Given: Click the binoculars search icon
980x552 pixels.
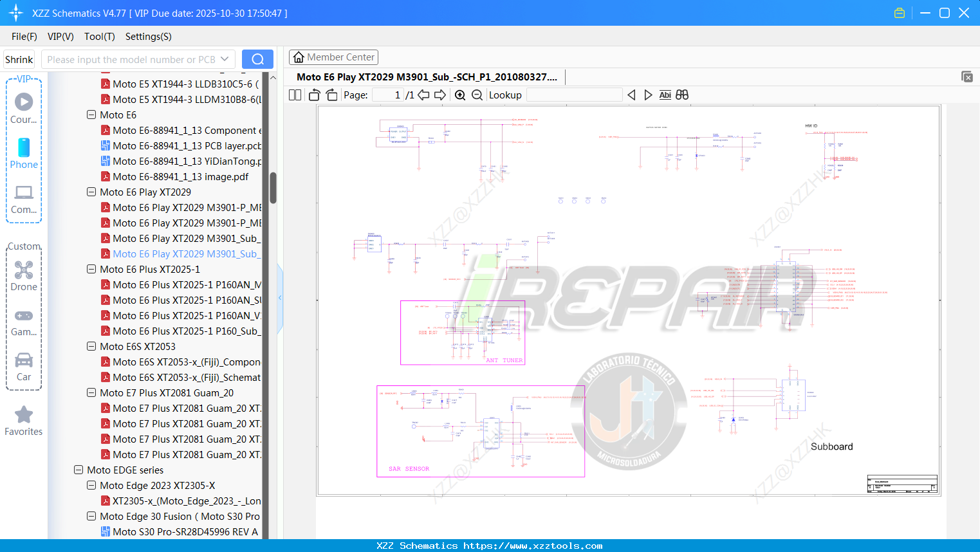Looking at the screenshot, I should (682, 95).
